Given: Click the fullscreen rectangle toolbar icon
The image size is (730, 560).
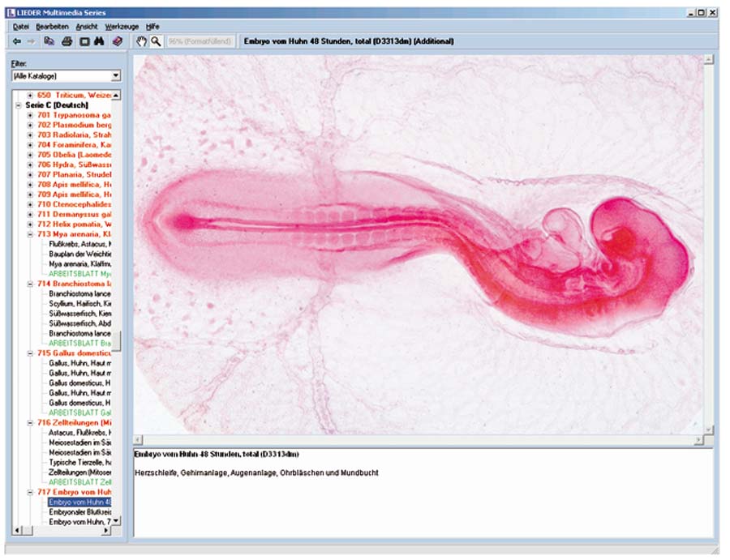Looking at the screenshot, I should point(84,41).
